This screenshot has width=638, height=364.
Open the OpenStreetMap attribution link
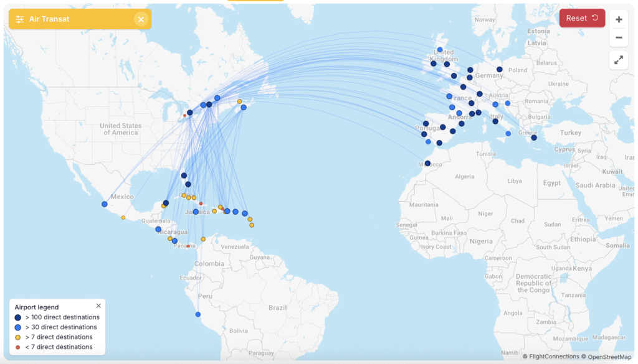click(610, 357)
